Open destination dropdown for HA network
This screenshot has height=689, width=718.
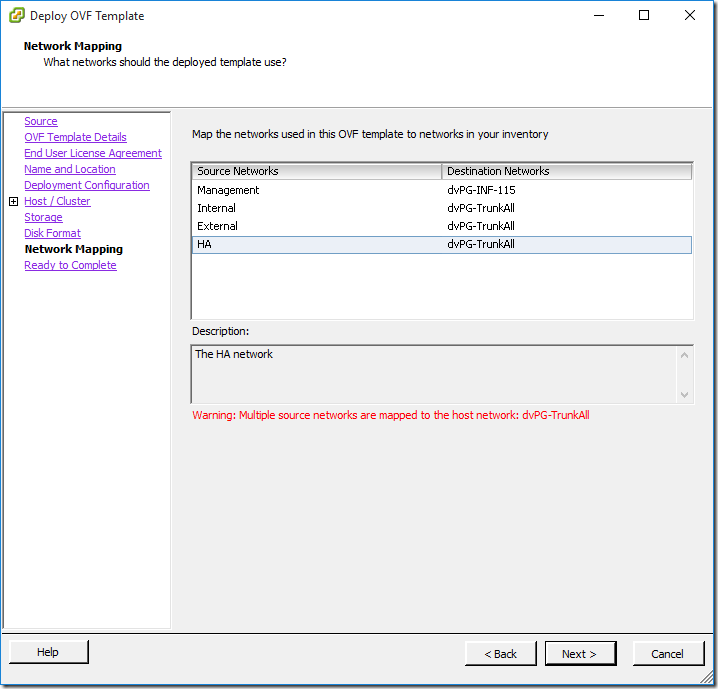tap(565, 244)
